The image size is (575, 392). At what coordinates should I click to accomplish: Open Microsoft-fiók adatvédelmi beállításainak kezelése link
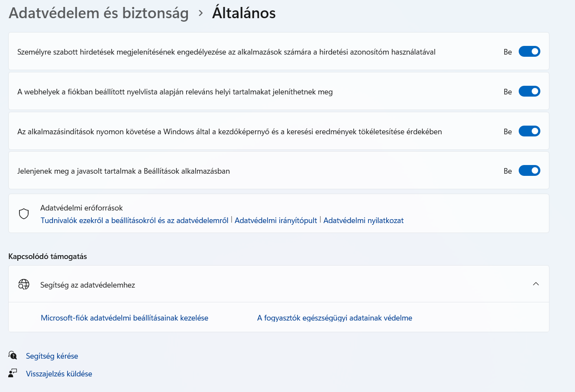coord(124,318)
